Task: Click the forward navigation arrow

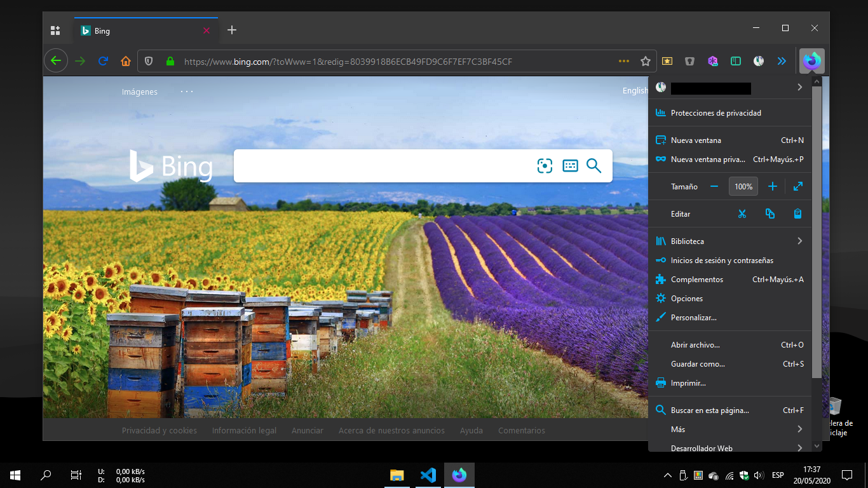Action: 80,61
